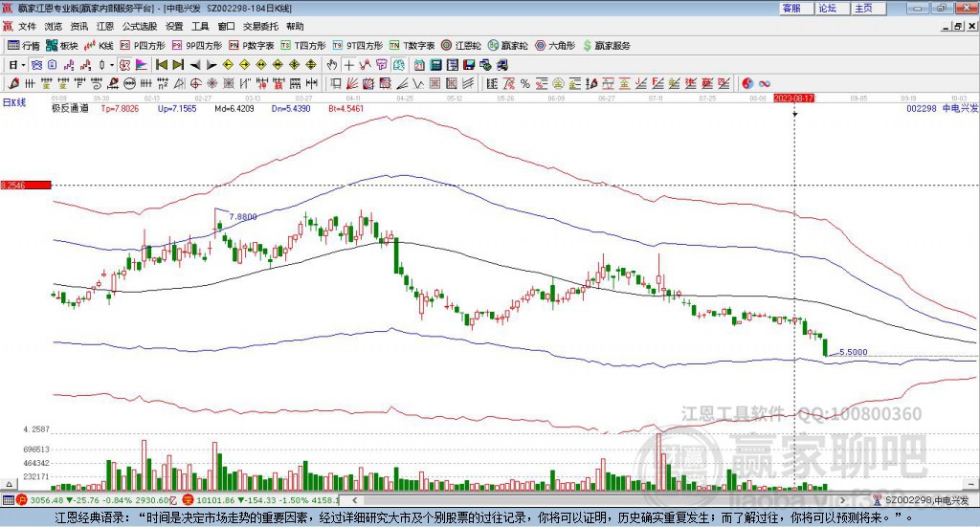Open the 窗口 menu
This screenshot has height=527, width=980.
pos(226,26)
